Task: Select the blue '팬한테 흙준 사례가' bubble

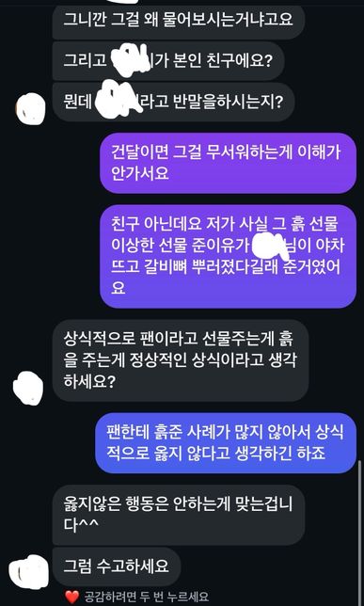Action: [x=226, y=443]
